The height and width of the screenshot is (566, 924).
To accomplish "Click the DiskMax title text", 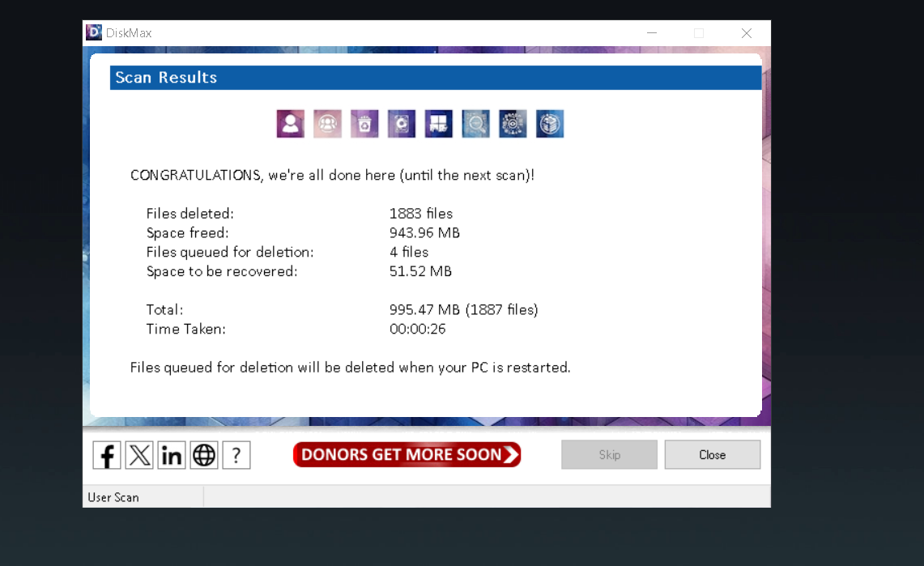I will click(129, 33).
